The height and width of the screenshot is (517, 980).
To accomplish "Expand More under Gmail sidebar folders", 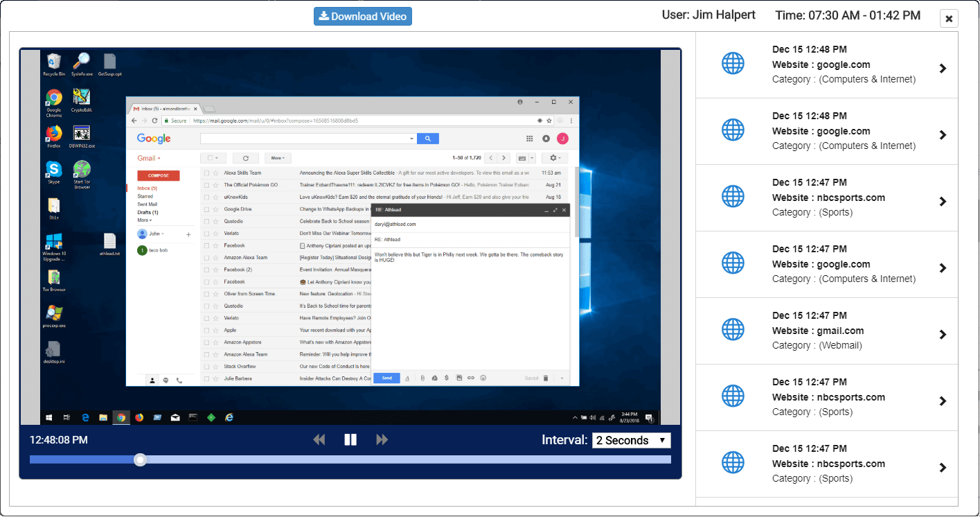I will click(144, 220).
